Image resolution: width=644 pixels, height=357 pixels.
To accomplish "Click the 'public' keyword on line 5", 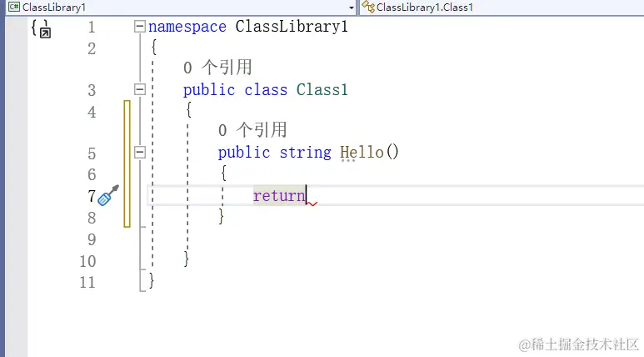I will [x=244, y=153].
